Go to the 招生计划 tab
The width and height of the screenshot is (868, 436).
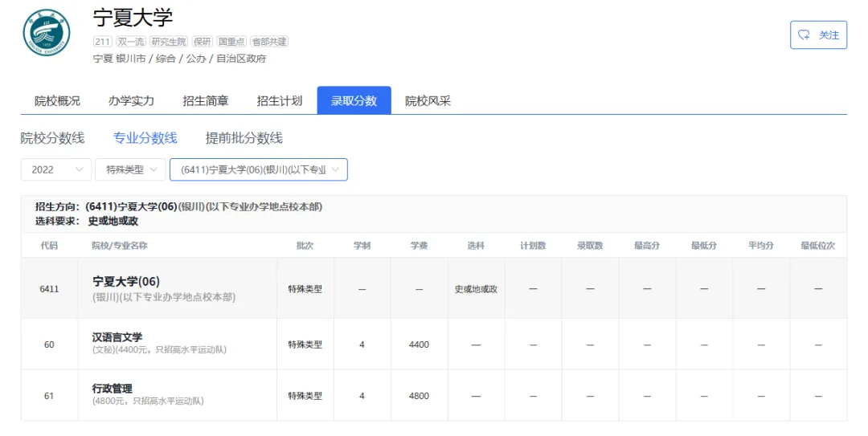[x=280, y=100]
